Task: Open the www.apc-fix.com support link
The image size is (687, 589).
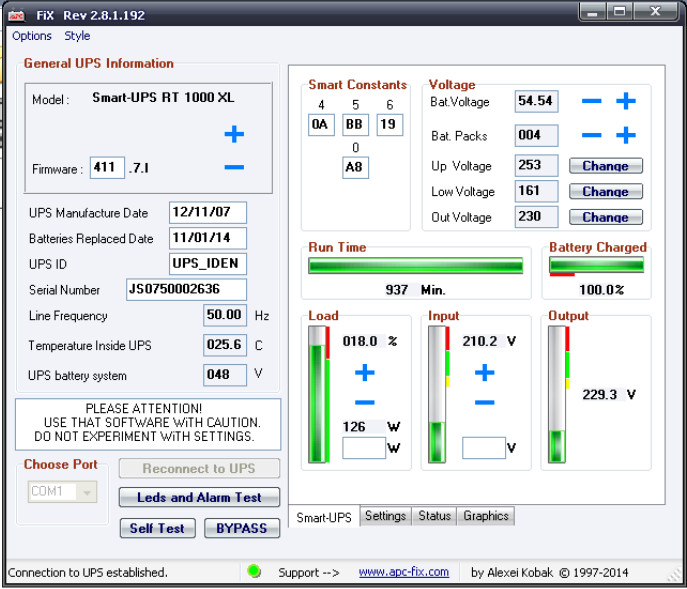Action: [404, 572]
